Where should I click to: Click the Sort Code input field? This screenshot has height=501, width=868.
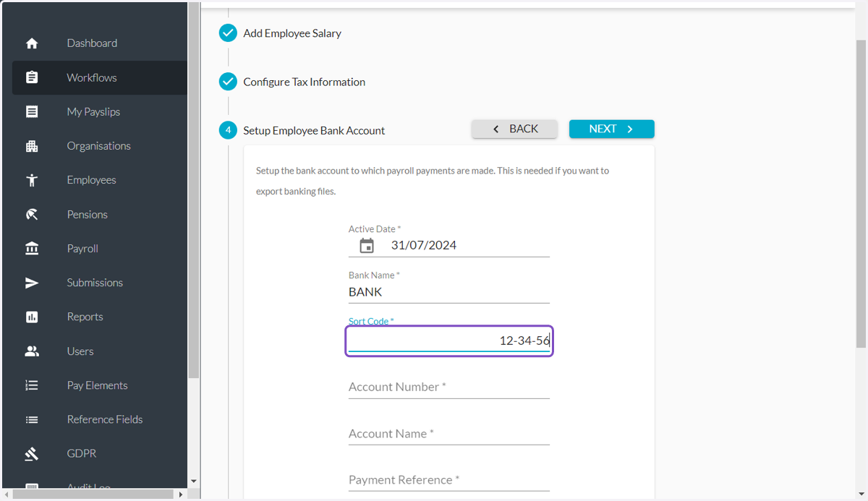pos(449,341)
